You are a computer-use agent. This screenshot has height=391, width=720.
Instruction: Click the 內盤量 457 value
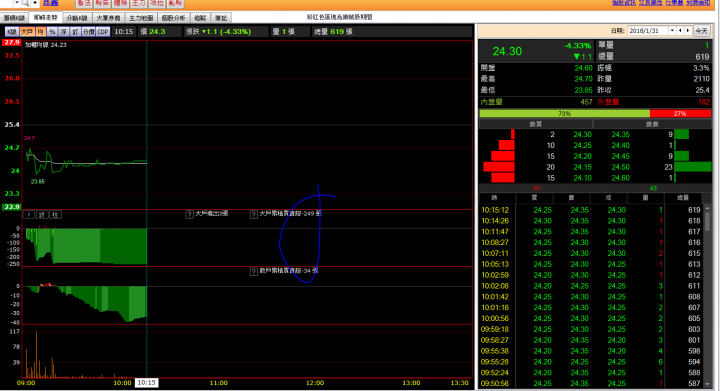(x=586, y=102)
